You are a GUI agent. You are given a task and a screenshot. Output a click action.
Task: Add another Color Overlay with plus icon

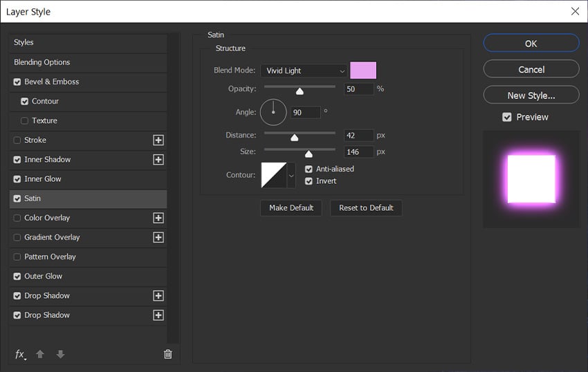click(x=158, y=218)
